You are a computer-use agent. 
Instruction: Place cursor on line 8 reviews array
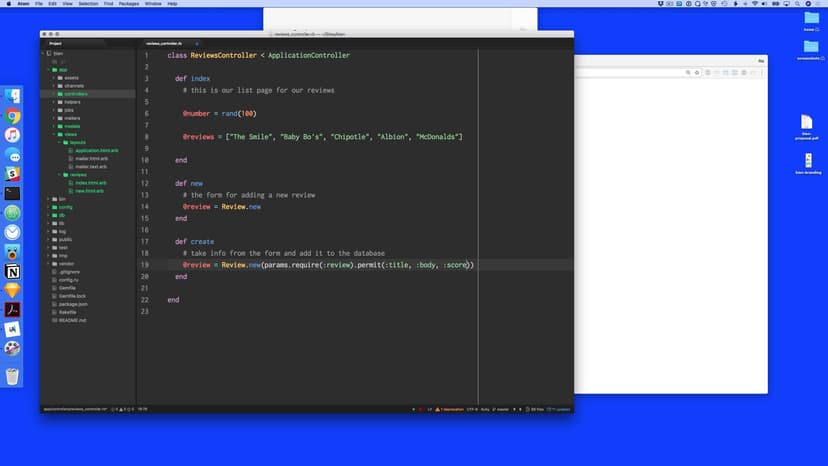pos(320,136)
